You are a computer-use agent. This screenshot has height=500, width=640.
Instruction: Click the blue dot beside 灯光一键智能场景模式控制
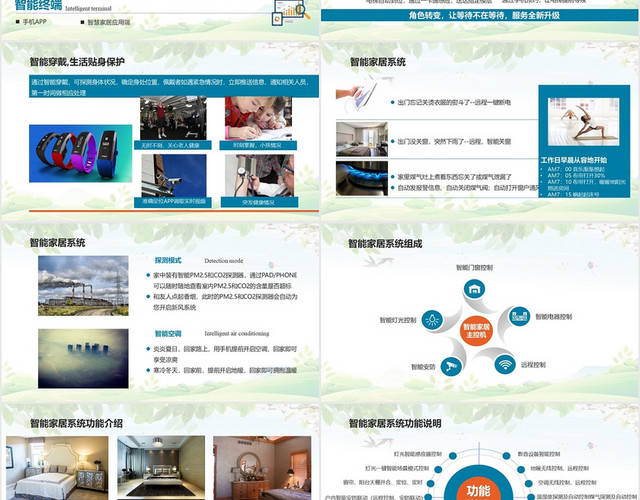(x=438, y=469)
